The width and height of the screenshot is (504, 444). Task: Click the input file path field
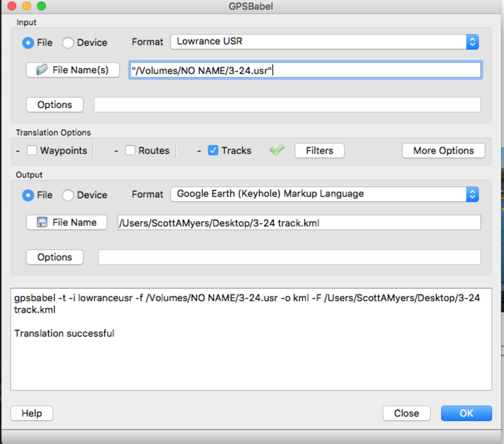305,70
